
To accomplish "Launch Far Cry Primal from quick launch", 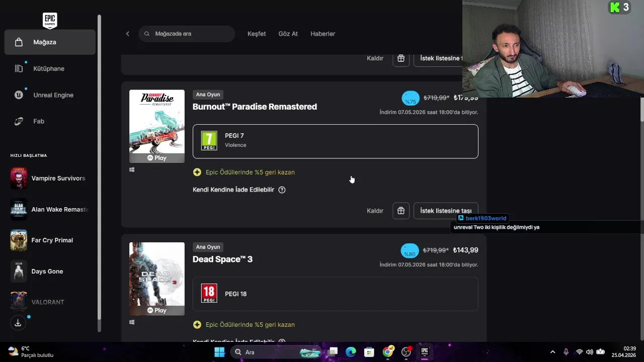I will [50, 240].
